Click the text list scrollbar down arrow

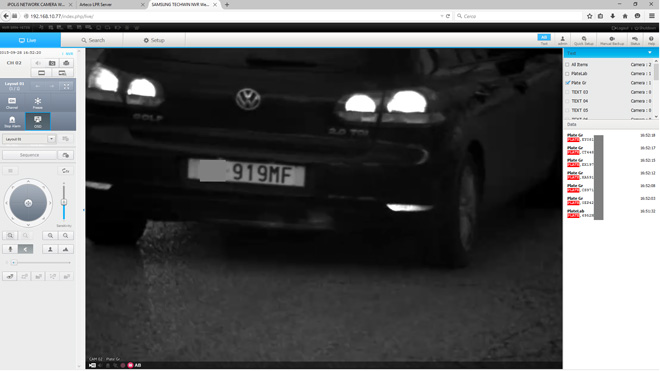click(x=656, y=117)
